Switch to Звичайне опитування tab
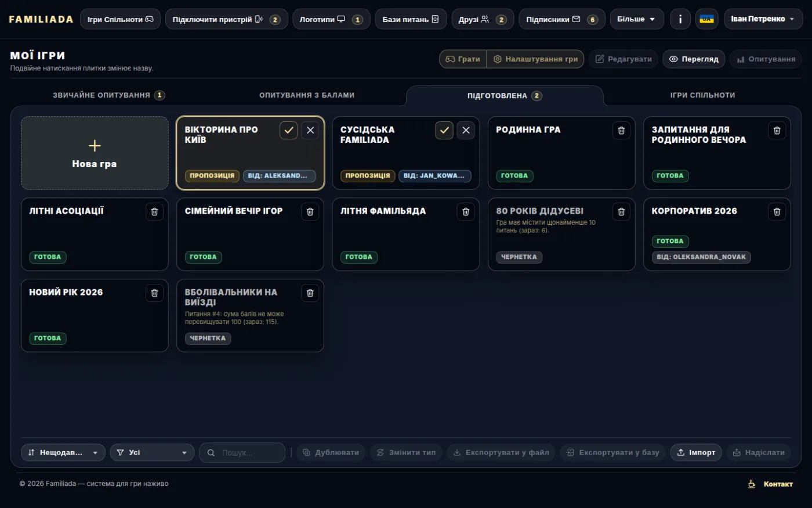This screenshot has width=812, height=508. tap(109, 95)
